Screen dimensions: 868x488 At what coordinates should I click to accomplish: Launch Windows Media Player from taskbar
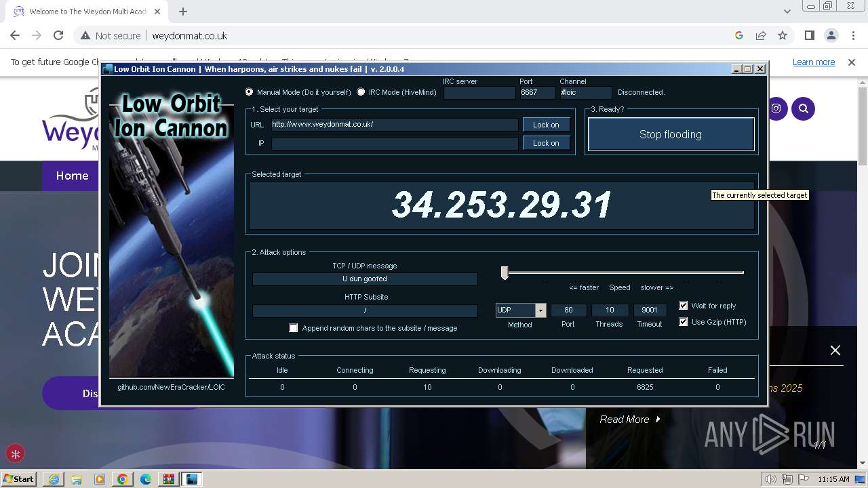99,479
